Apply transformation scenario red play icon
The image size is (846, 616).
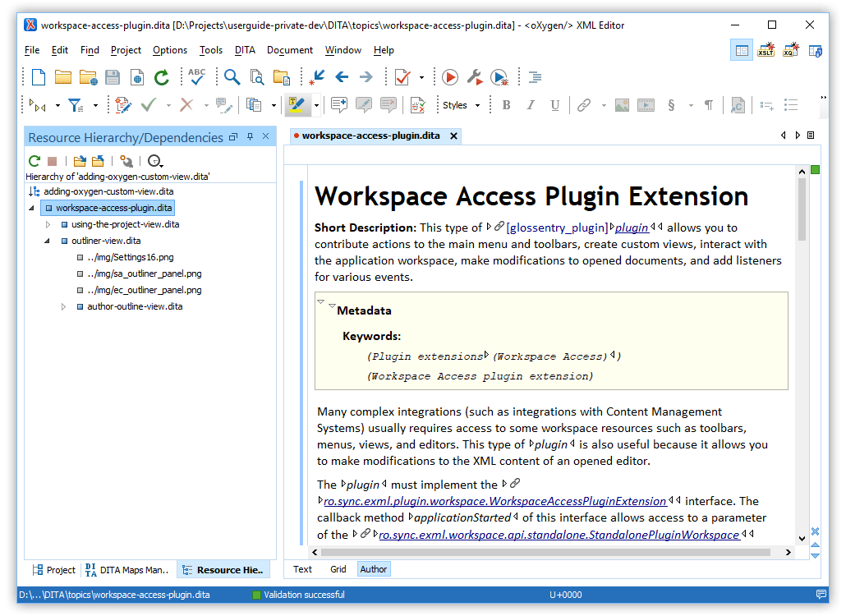(x=450, y=77)
